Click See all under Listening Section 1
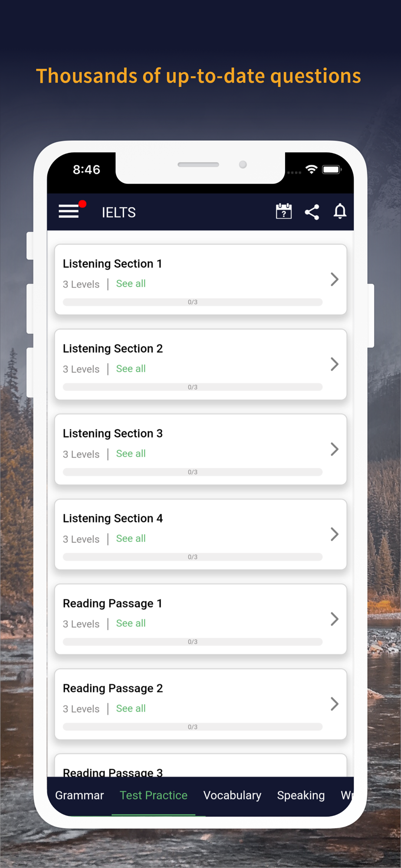Screen dimensions: 401x868 click(x=131, y=284)
